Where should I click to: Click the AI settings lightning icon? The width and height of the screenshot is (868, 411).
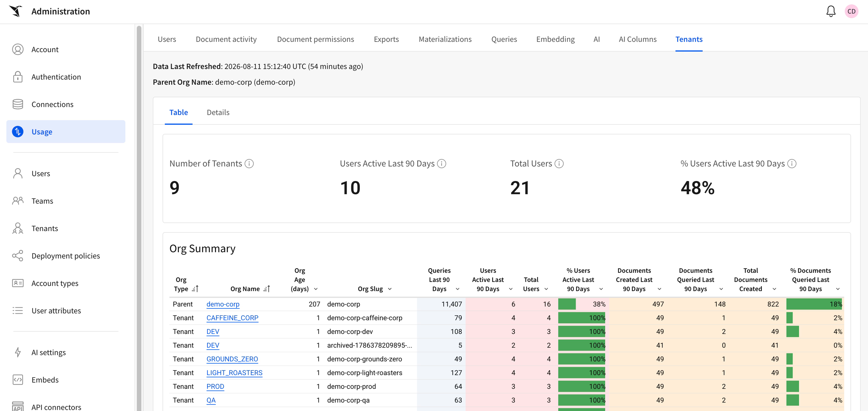[x=18, y=352]
